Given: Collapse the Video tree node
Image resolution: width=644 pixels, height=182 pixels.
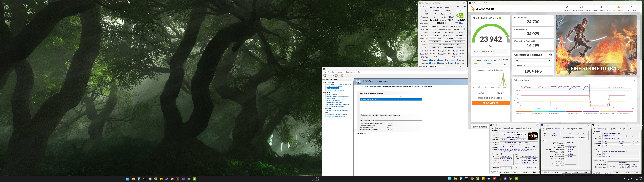Looking at the screenshot, I should (324, 113).
